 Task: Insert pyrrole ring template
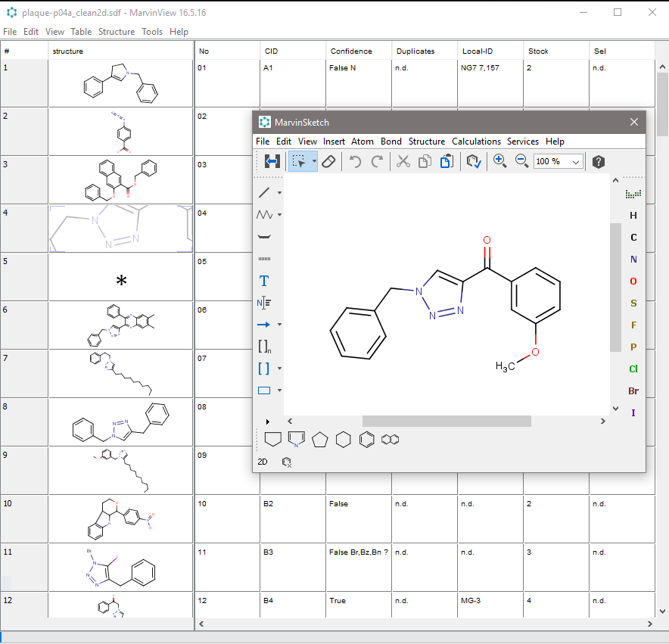[297, 439]
